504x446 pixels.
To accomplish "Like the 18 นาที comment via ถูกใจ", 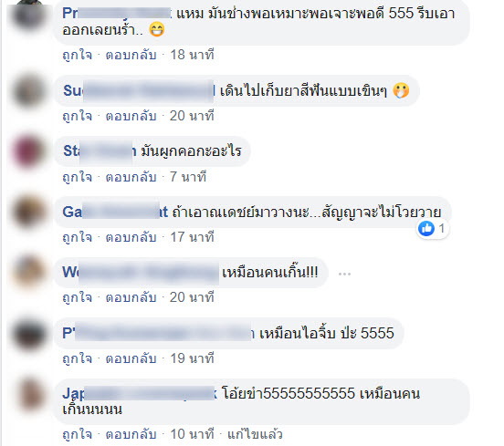I will [x=77, y=55].
